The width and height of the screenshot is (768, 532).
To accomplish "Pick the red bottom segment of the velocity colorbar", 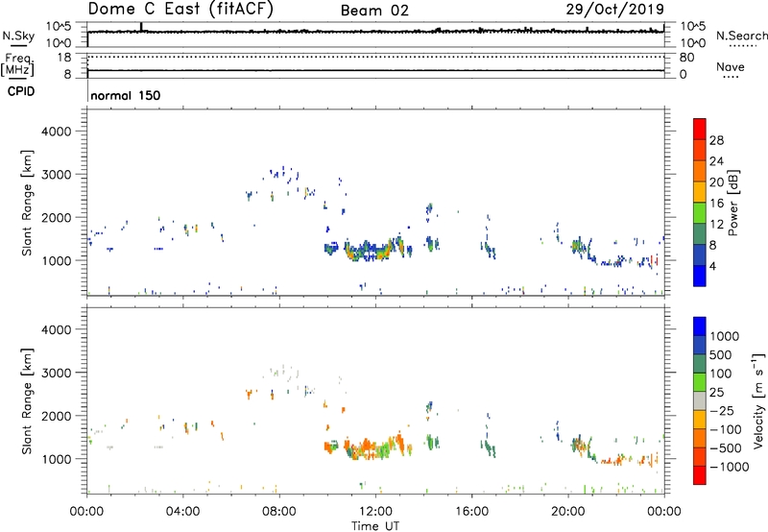I will 700,475.
